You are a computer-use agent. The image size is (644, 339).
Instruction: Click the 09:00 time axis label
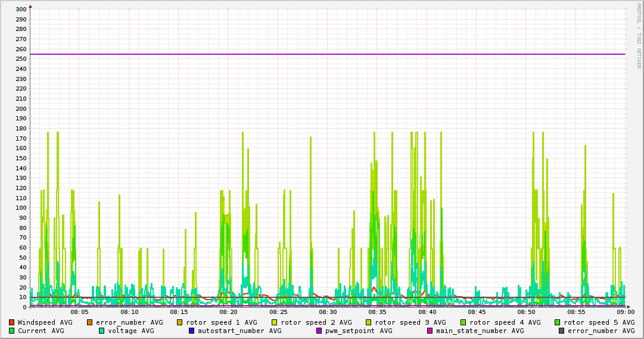(626, 312)
